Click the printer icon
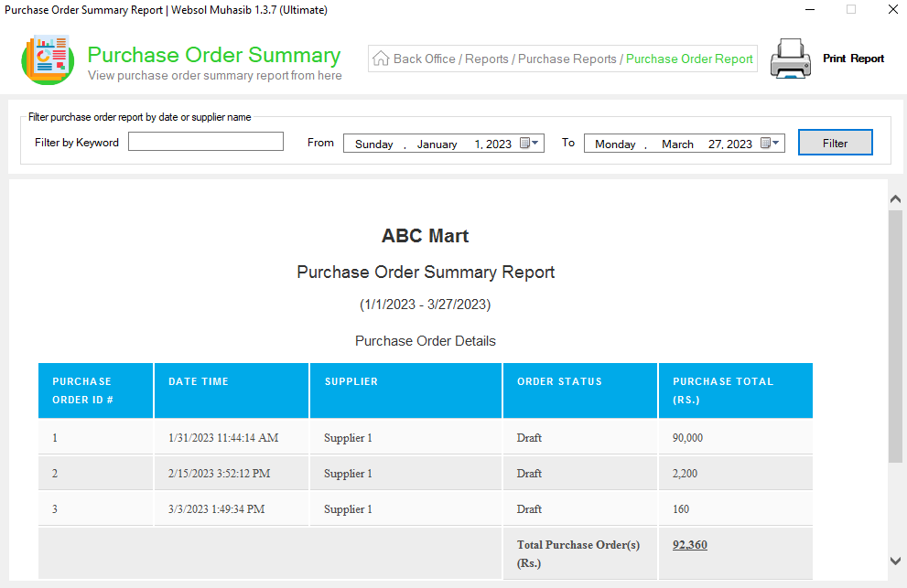 tap(790, 59)
